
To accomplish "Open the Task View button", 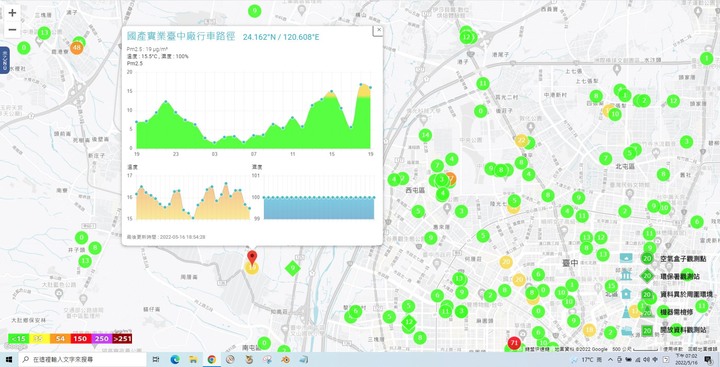I will coord(156,359).
